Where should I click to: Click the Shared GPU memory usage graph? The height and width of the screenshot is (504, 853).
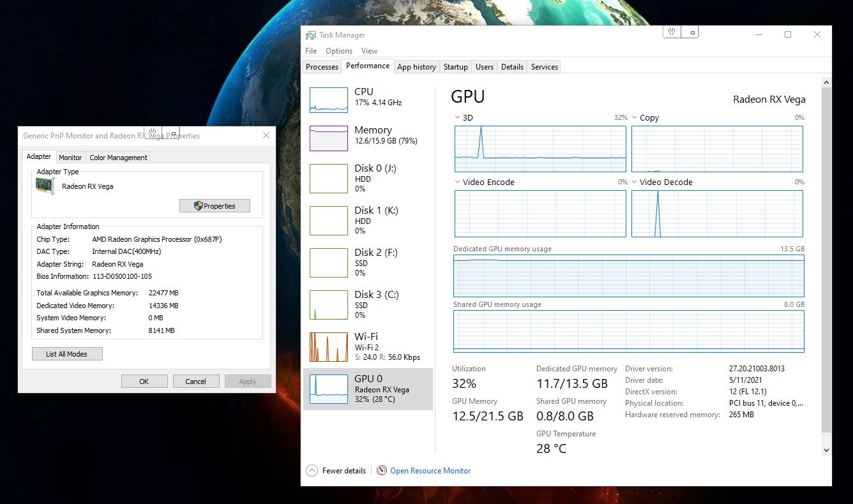[629, 331]
